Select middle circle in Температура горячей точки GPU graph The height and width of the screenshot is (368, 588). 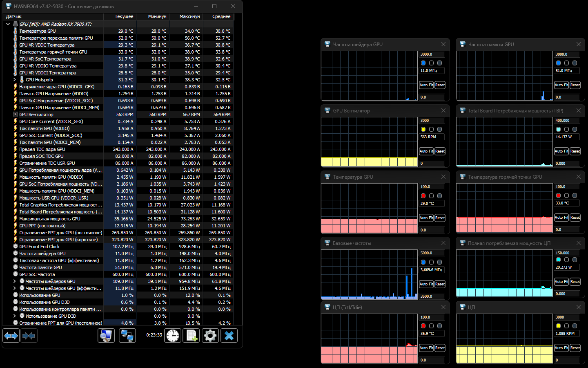tap(566, 195)
